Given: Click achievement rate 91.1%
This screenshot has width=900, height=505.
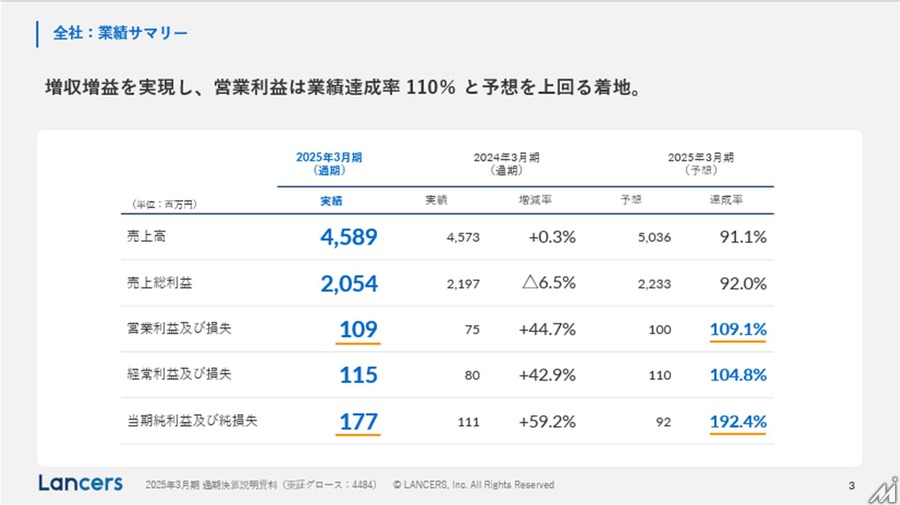Looking at the screenshot, I should coord(743,236).
